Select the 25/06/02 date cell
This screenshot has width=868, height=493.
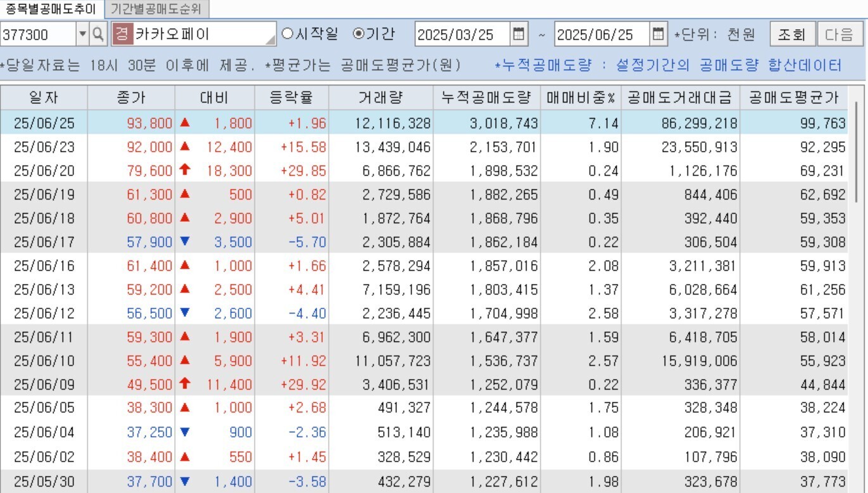[x=44, y=456]
